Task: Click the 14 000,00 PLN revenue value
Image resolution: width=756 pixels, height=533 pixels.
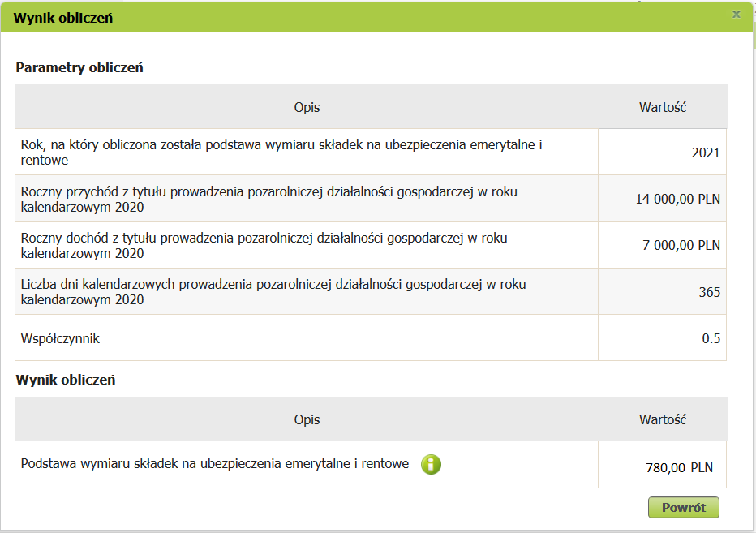Action: 677,199
